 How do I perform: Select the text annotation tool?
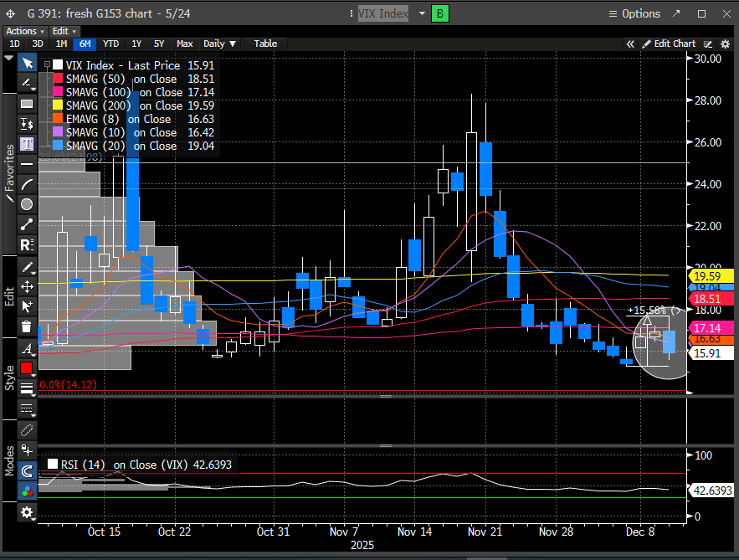point(27,143)
